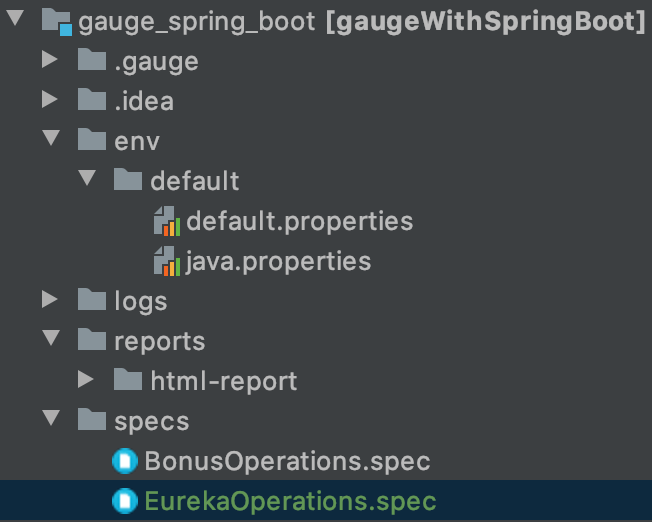Select the default.properties file name

point(299,221)
